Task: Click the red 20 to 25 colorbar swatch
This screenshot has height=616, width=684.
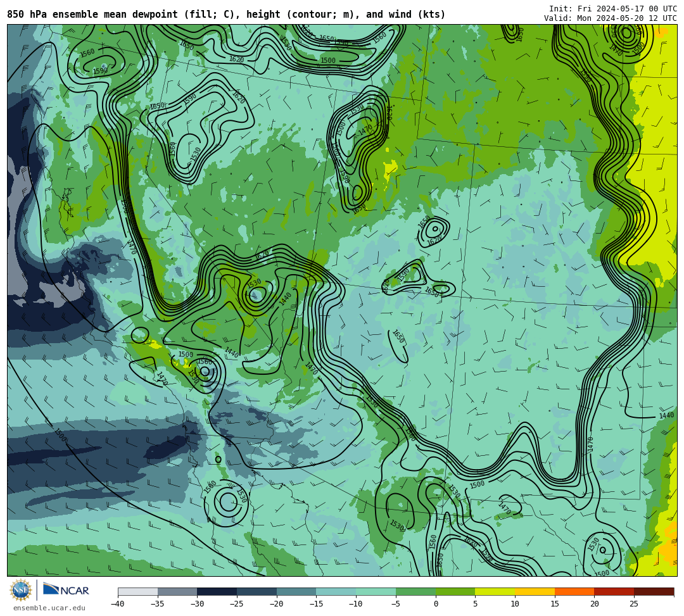Action: 614,591
